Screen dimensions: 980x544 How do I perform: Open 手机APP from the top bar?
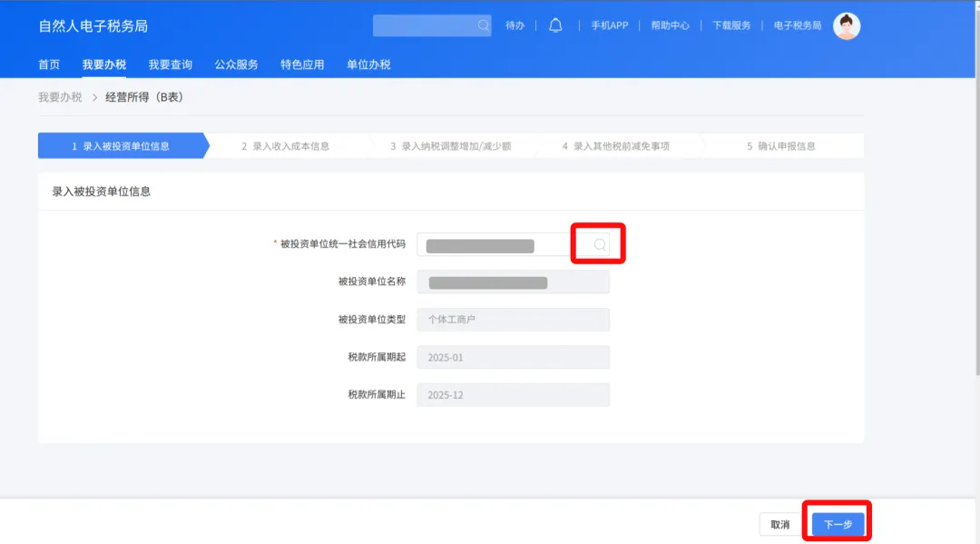pyautogui.click(x=611, y=25)
